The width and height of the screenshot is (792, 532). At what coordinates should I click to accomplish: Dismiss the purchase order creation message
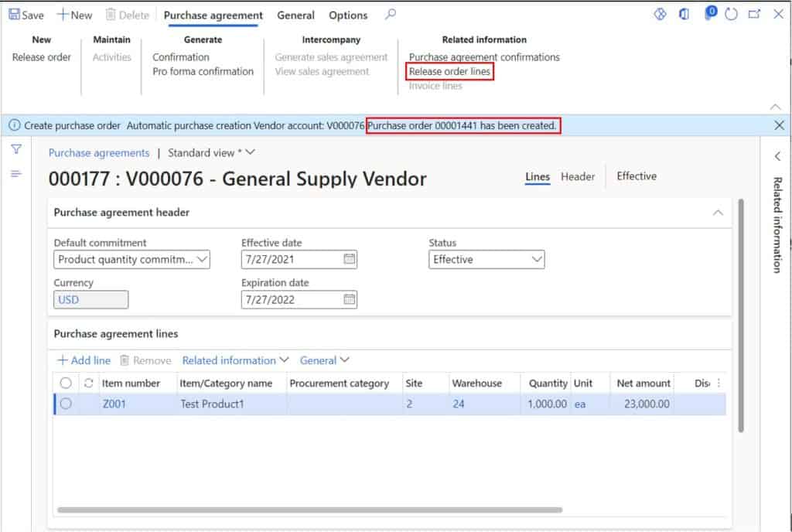point(778,124)
